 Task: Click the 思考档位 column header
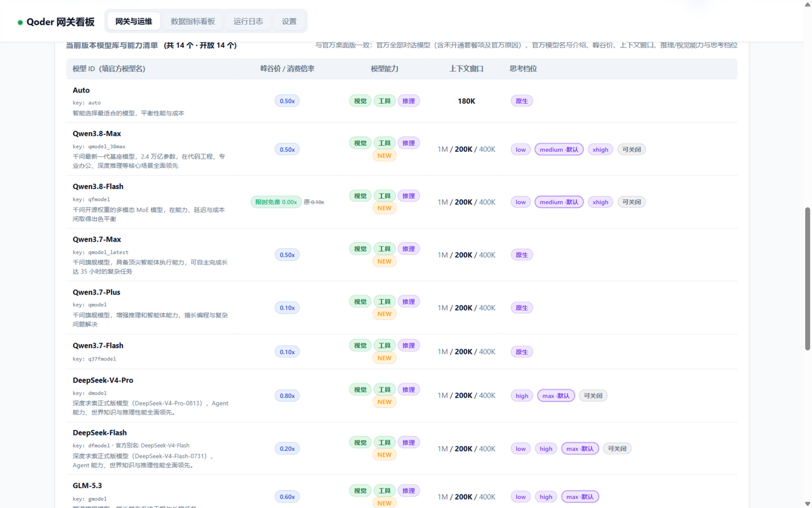523,69
